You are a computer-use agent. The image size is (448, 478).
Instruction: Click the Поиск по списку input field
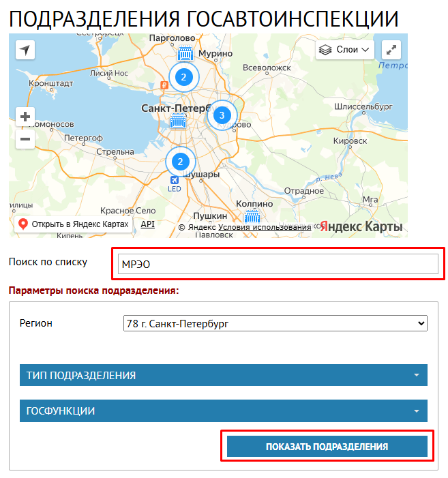(x=278, y=264)
